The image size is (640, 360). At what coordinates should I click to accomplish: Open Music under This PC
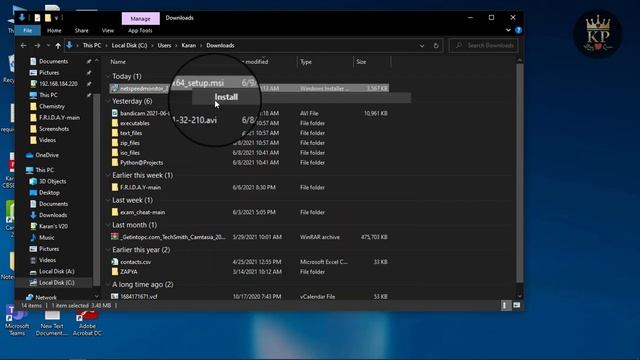click(x=46, y=238)
